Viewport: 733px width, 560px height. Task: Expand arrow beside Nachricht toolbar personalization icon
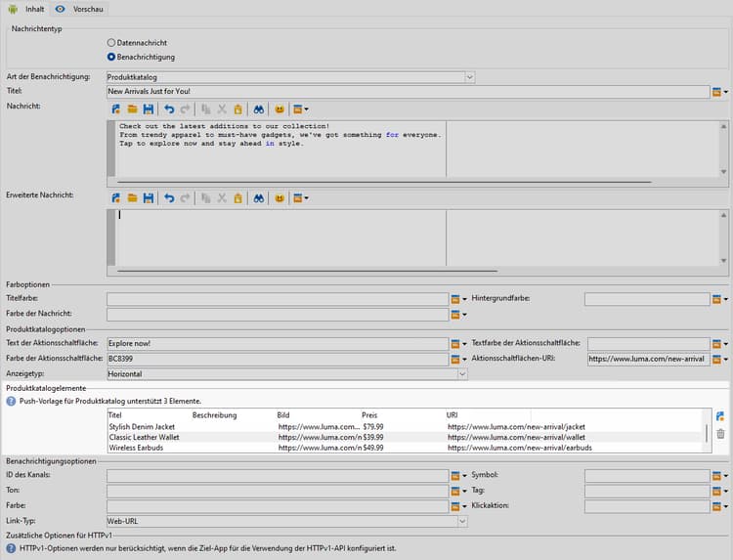point(306,109)
